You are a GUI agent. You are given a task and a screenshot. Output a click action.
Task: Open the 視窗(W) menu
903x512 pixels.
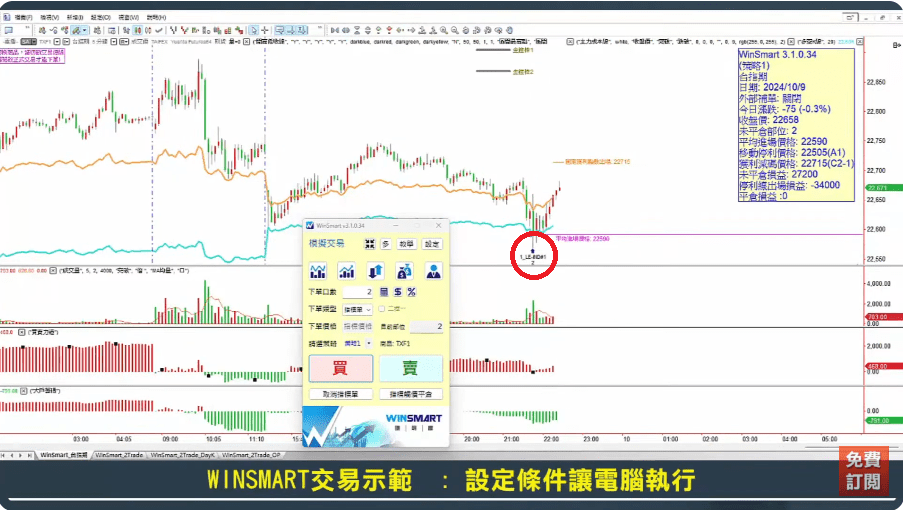click(128, 18)
